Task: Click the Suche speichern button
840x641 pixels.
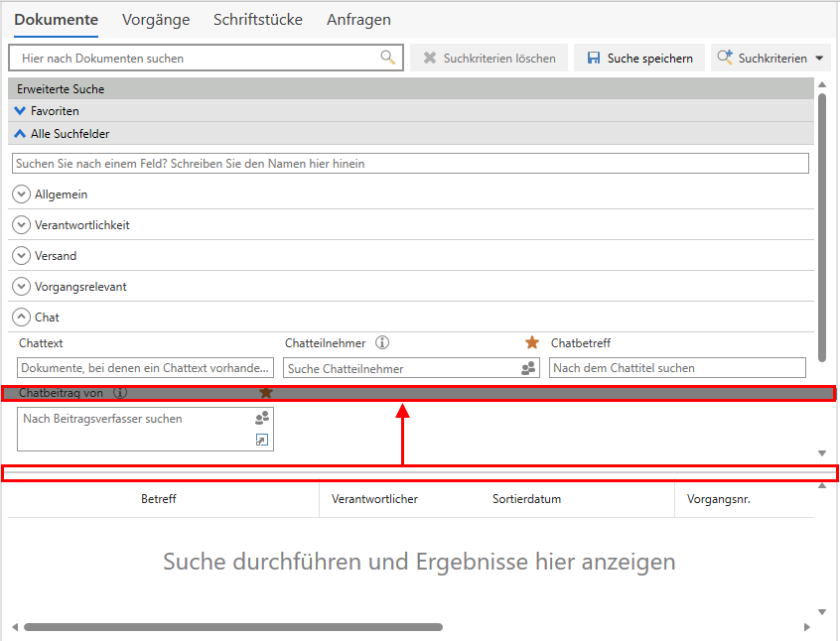Action: click(x=639, y=59)
